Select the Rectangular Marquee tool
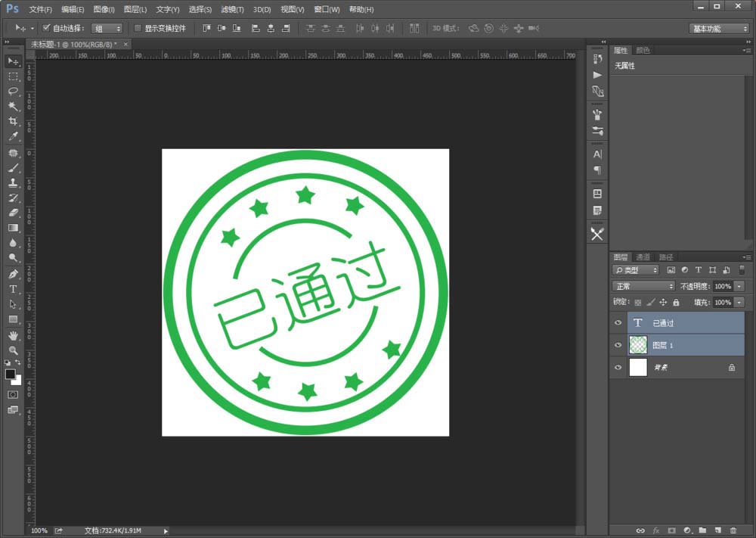 click(x=12, y=76)
